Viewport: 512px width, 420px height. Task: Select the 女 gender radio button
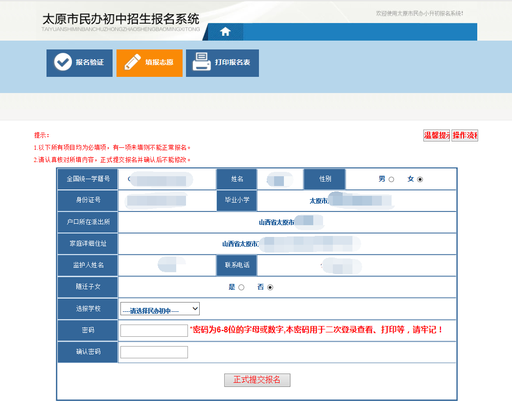click(420, 180)
